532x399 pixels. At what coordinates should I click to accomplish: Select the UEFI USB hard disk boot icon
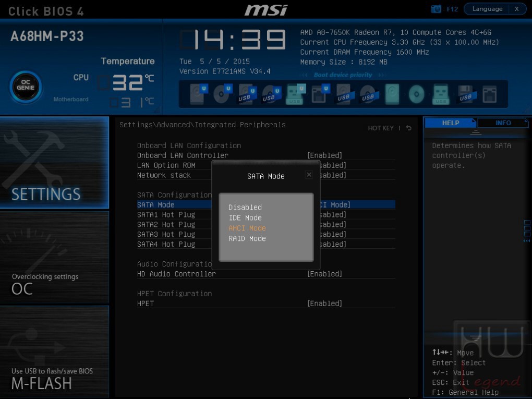247,94
